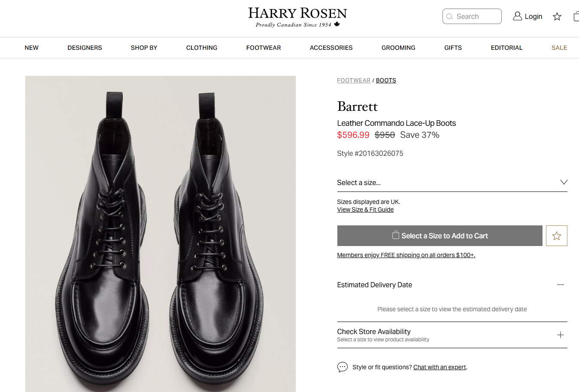579x392 pixels.
Task: Open members free shipping link
Action: [x=406, y=255]
